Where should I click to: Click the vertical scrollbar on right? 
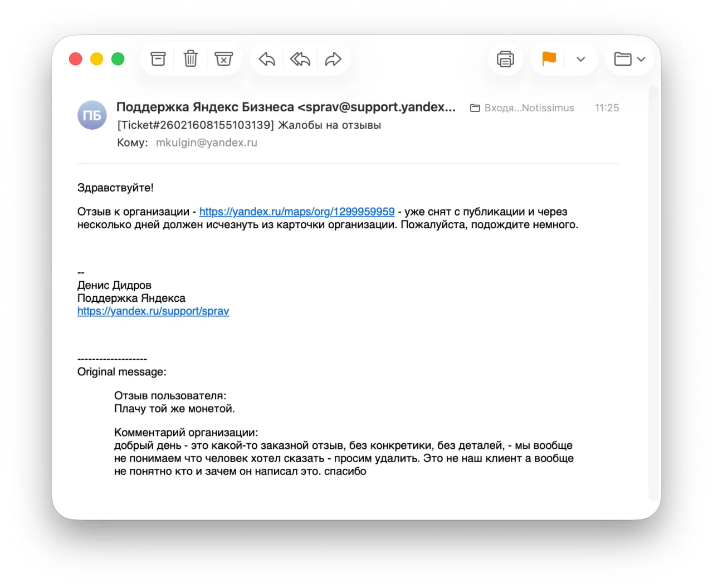[x=653, y=290]
